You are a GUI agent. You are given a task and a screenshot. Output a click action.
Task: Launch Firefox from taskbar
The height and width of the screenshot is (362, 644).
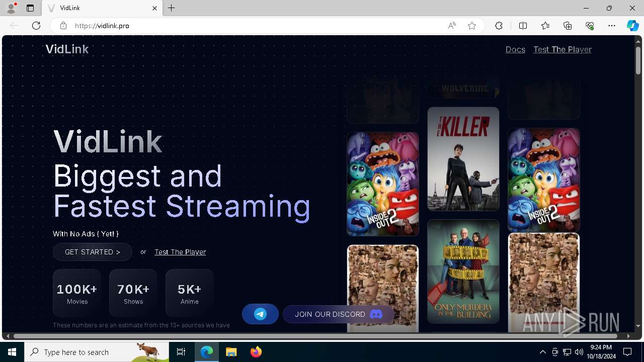[256, 352]
